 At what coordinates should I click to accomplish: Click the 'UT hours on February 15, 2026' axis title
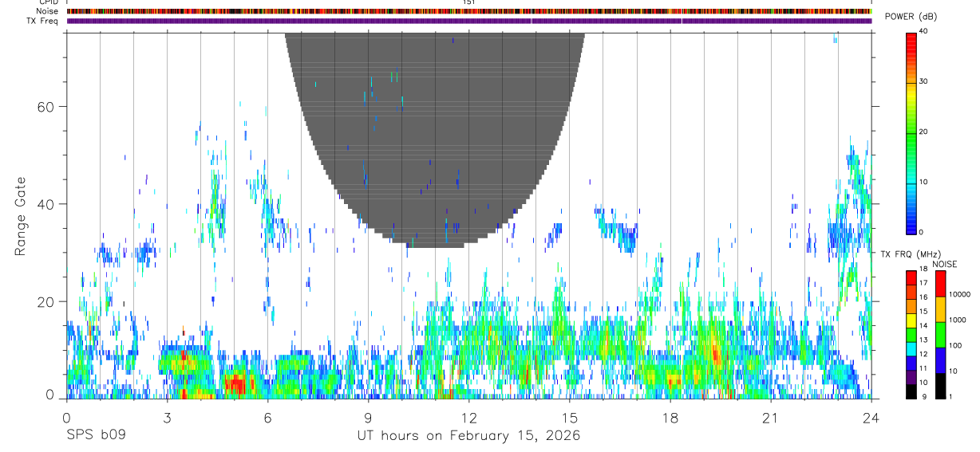click(x=468, y=437)
